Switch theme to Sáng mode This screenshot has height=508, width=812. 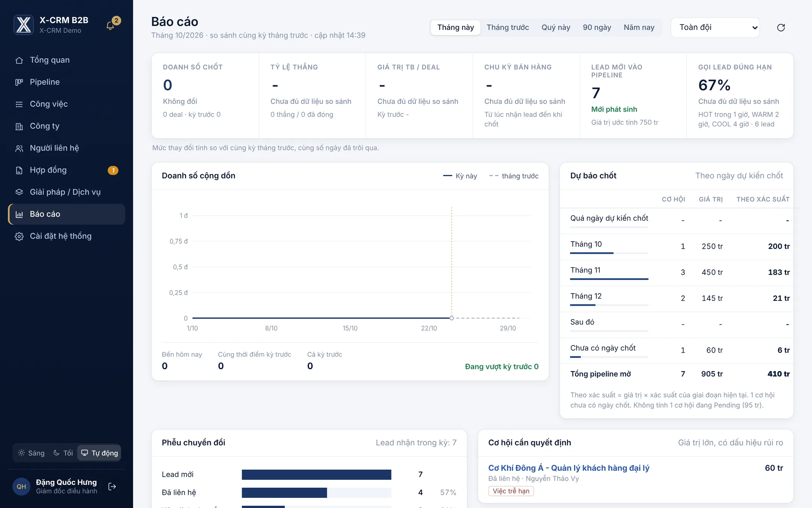coord(32,453)
